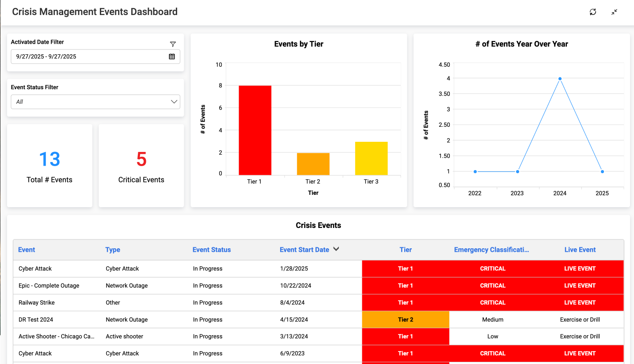
Task: Click the Activated Date range input field
Action: pyautogui.click(x=88, y=57)
